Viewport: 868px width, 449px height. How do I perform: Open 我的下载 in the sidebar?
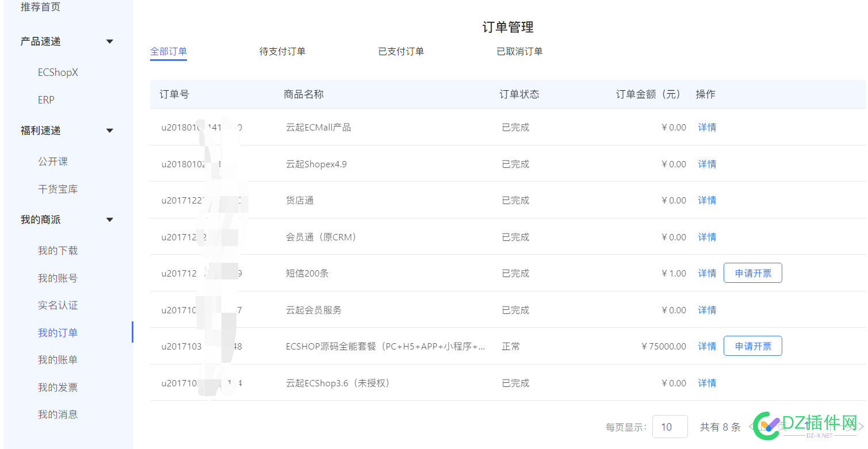[58, 251]
